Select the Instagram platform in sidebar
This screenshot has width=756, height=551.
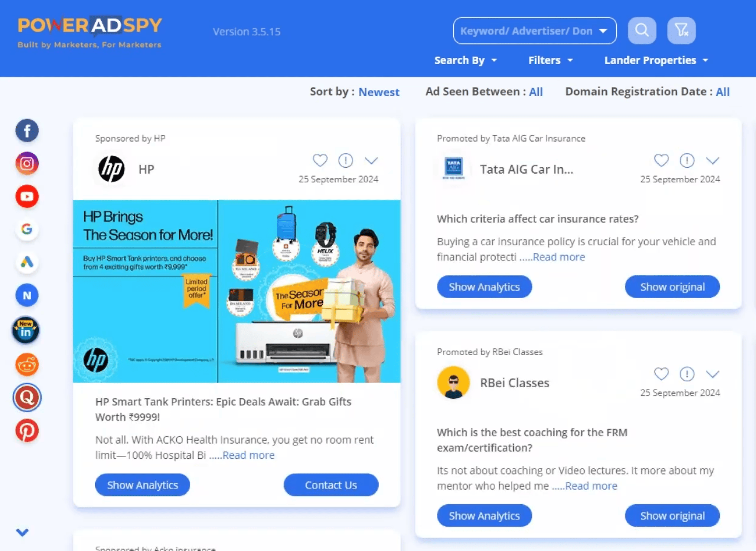coord(27,163)
